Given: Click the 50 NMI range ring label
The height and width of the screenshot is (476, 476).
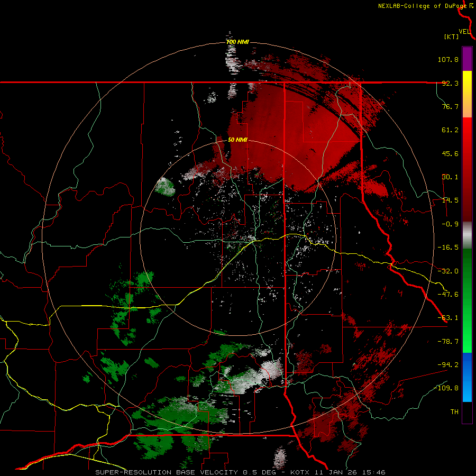Looking at the screenshot, I should 237,140.
